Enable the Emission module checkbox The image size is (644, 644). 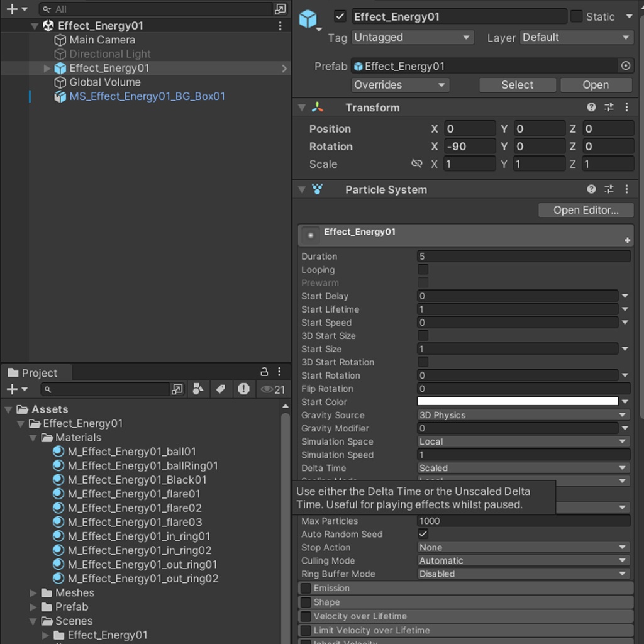click(305, 587)
